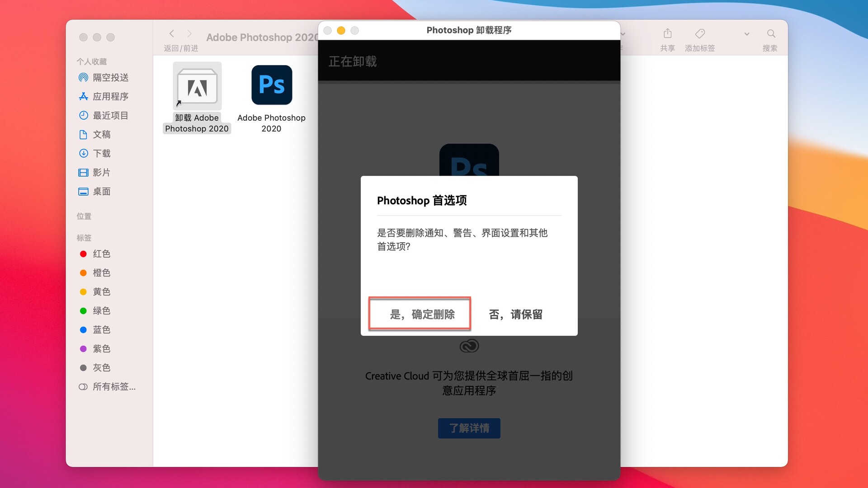Open search via the 搜索 magnifier icon
This screenshot has height=488, width=868.
click(x=771, y=34)
